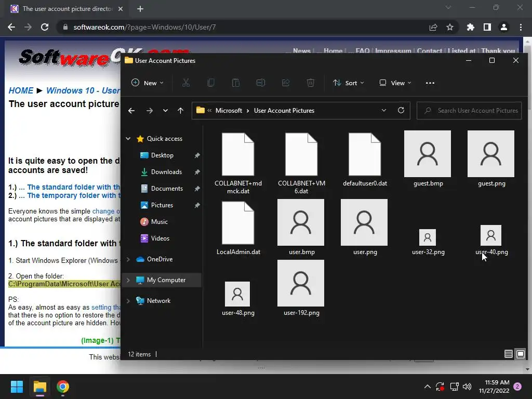Refresh the User Account Pictures folder
Viewport: 532px width, 399px height.
(401, 110)
